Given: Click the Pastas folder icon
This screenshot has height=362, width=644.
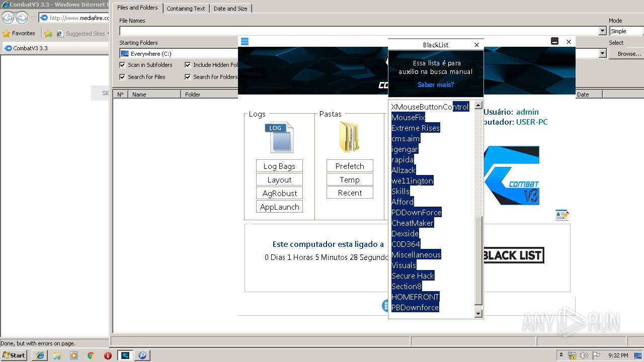Looking at the screenshot, I should click(x=349, y=137).
